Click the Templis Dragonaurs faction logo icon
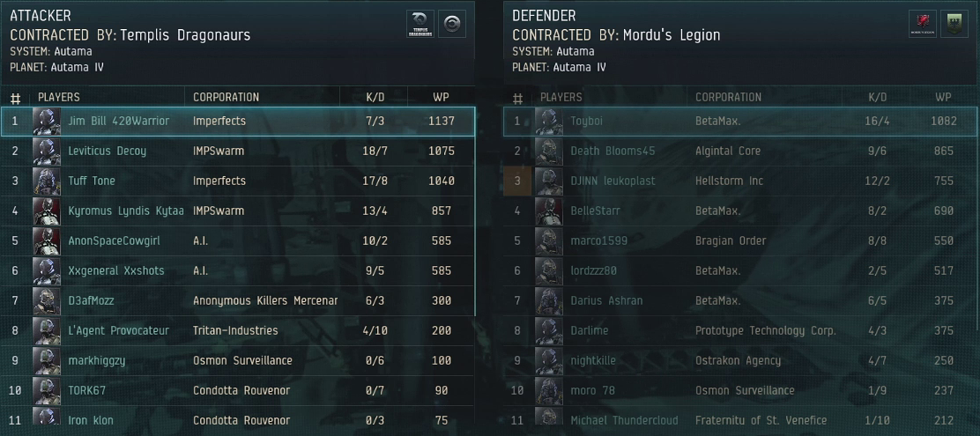 click(x=420, y=24)
